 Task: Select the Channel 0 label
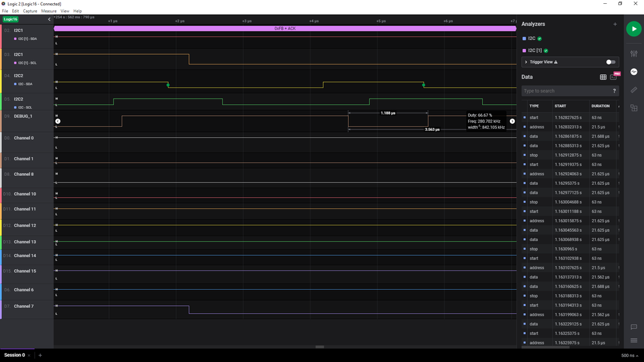(x=24, y=138)
